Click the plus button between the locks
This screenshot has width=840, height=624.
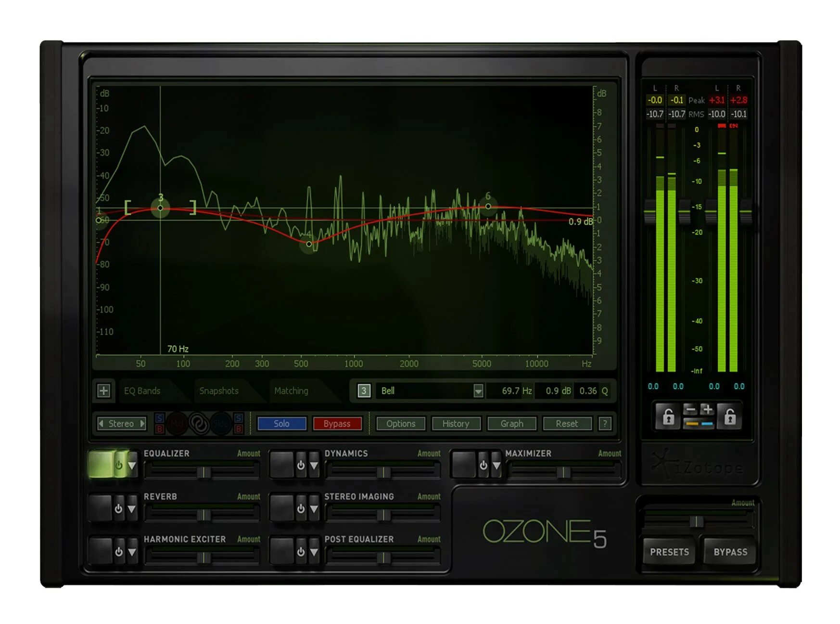click(x=707, y=410)
